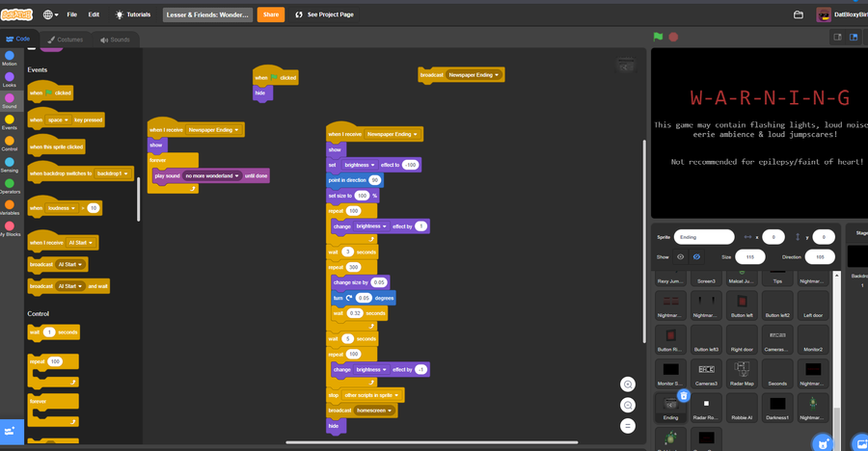Image resolution: width=868 pixels, height=451 pixels.
Task: Select the Right door sprite
Action: [x=742, y=339]
